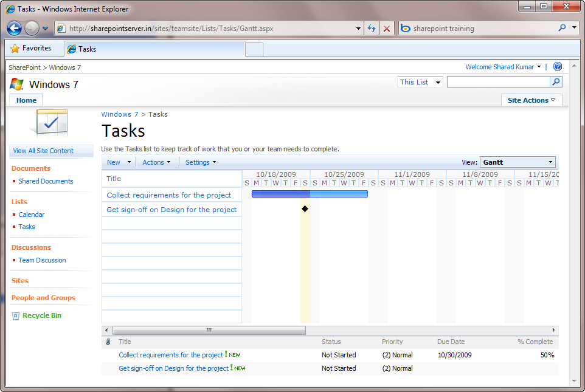
Task: Open the Lists heading link
Action: pos(19,202)
